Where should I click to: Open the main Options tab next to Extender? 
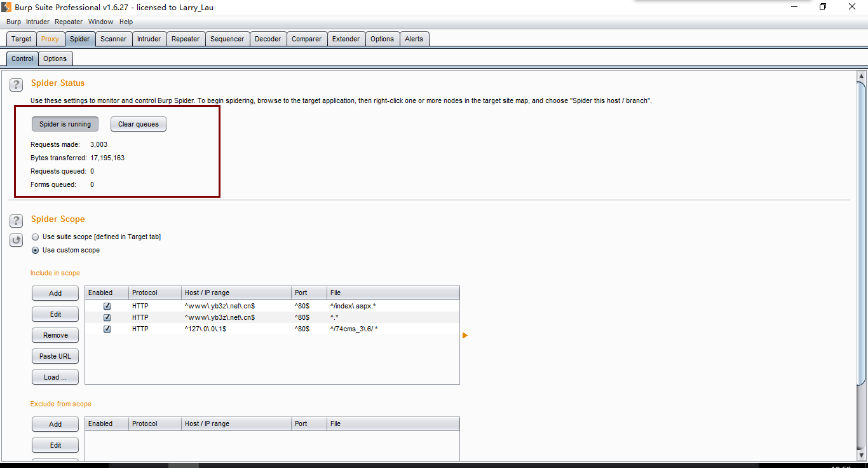383,39
